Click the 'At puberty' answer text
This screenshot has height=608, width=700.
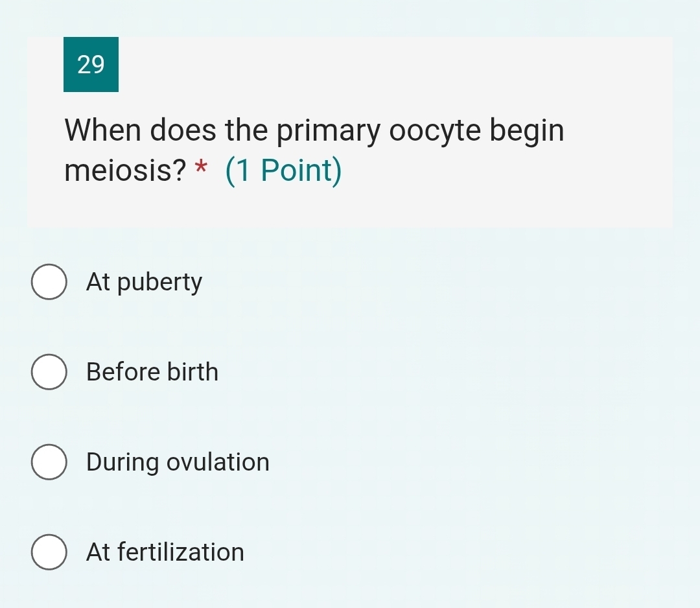point(144,281)
